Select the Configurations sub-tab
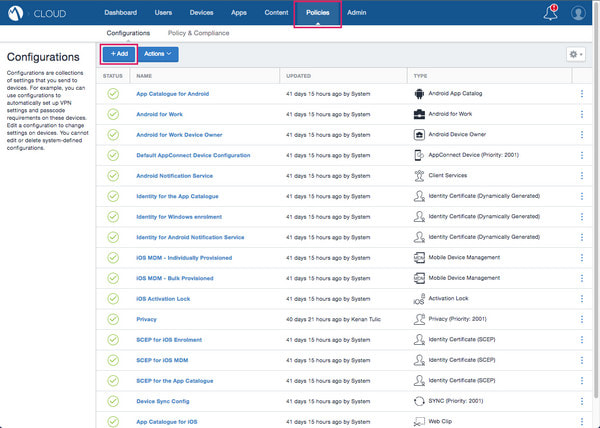The width and height of the screenshot is (600, 428). [x=128, y=33]
